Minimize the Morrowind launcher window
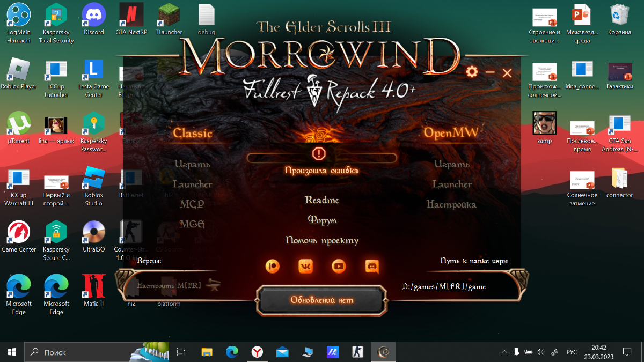The width and height of the screenshot is (644, 362). pyautogui.click(x=490, y=72)
